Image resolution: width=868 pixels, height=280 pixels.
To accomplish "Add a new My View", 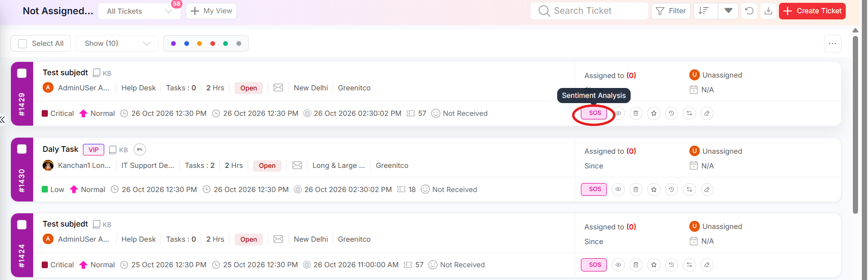I will pos(211,11).
